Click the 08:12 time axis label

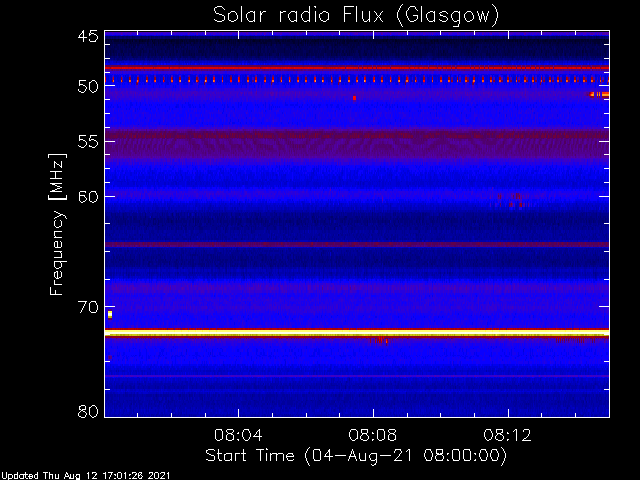click(507, 435)
